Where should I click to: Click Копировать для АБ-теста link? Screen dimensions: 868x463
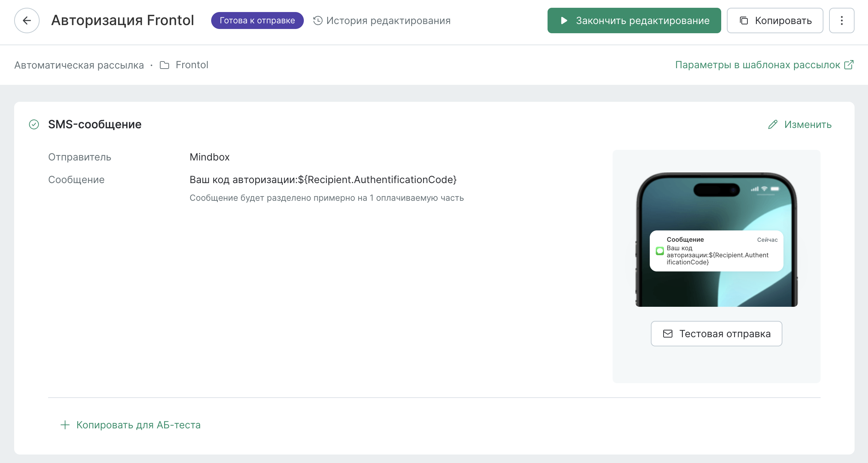coord(138,425)
